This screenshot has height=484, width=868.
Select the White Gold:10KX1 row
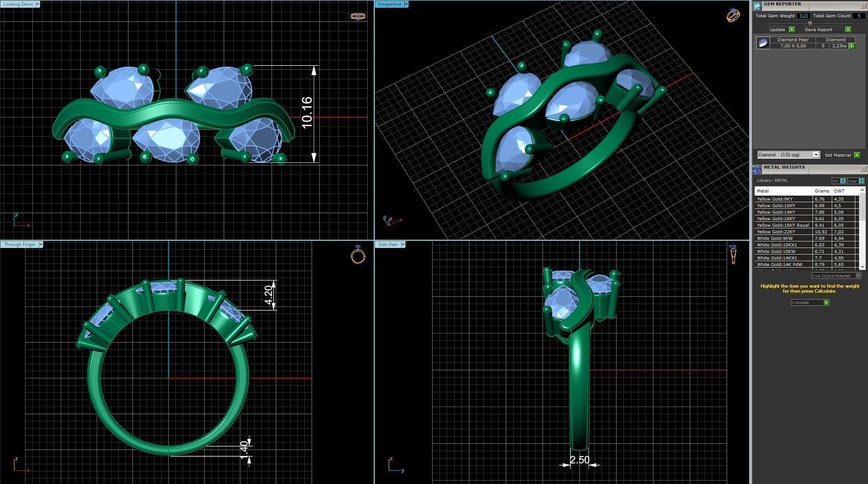click(x=807, y=245)
